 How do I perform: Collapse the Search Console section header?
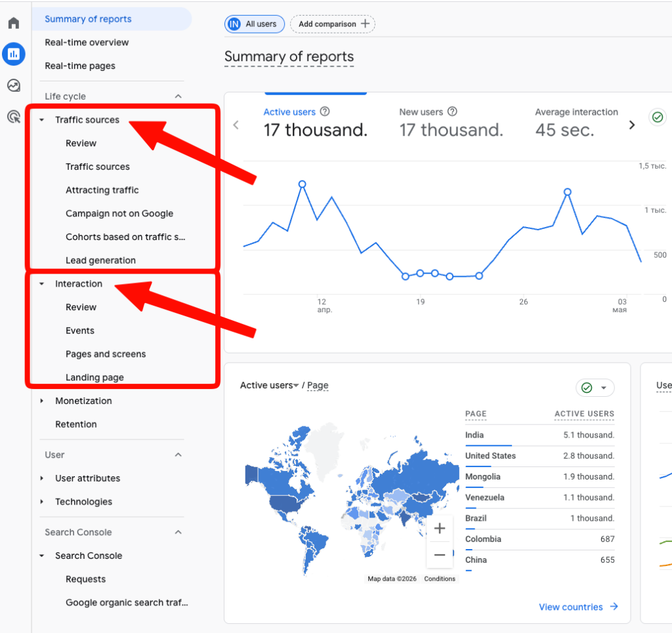point(178,533)
